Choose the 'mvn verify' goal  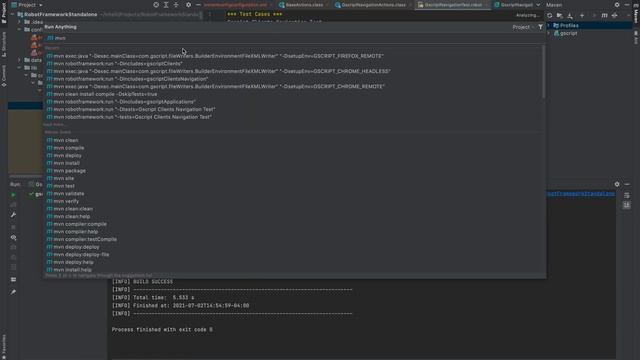tap(63, 201)
